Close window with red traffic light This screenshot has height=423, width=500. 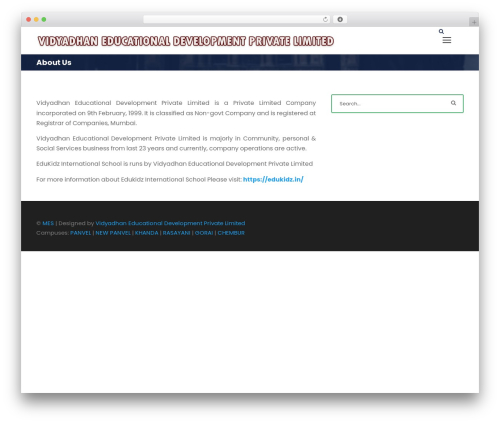point(29,19)
